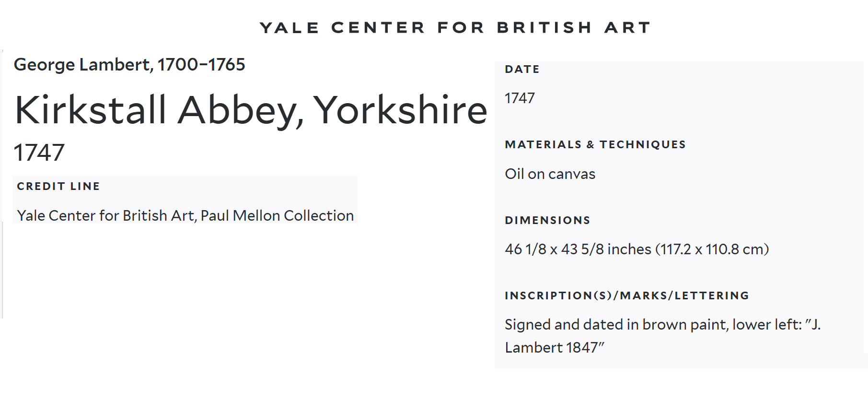Click the artist's life dates 1700–1765

click(x=201, y=65)
